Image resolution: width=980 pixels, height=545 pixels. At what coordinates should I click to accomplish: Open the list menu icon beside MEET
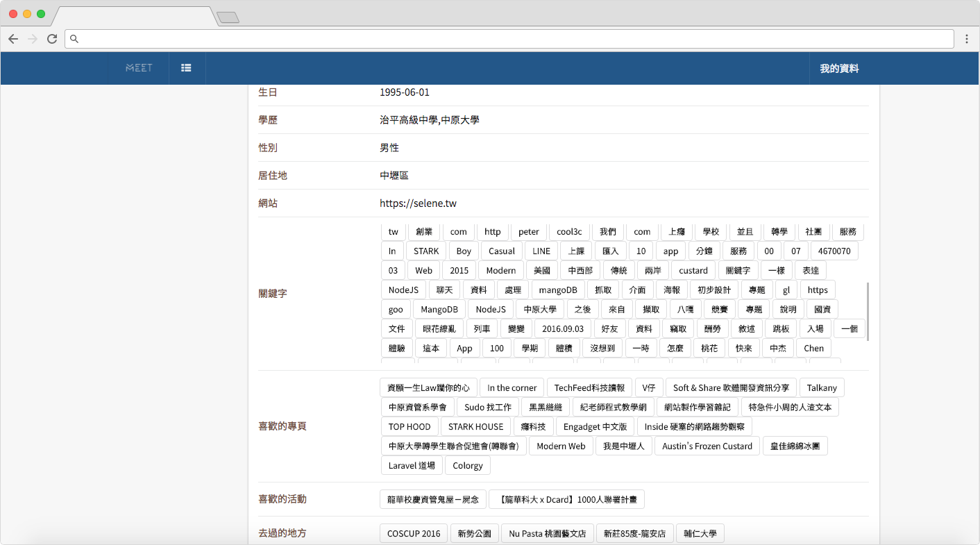pos(186,68)
